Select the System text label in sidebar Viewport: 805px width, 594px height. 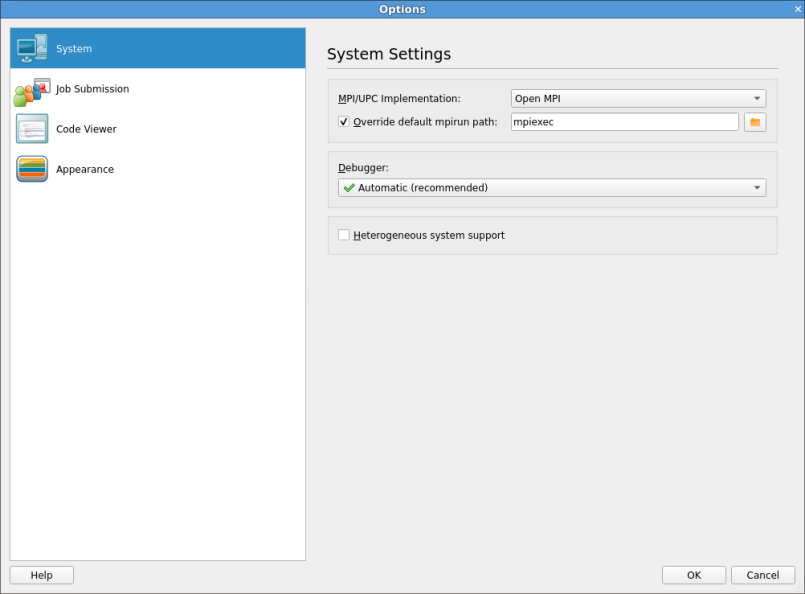74,49
